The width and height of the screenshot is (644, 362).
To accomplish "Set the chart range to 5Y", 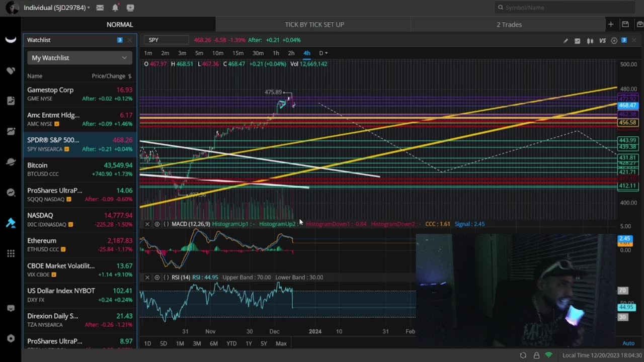I will click(264, 344).
